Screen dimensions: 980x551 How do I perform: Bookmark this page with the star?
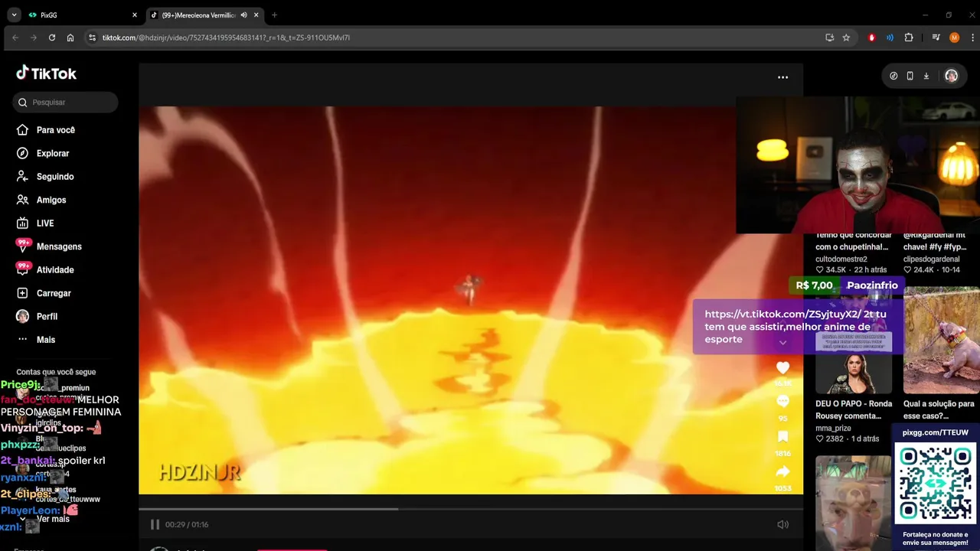coord(846,37)
